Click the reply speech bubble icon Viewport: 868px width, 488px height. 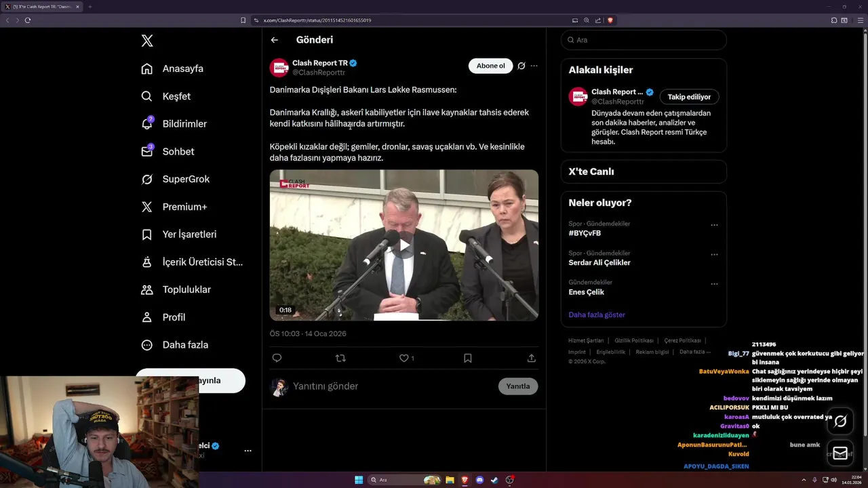click(277, 358)
